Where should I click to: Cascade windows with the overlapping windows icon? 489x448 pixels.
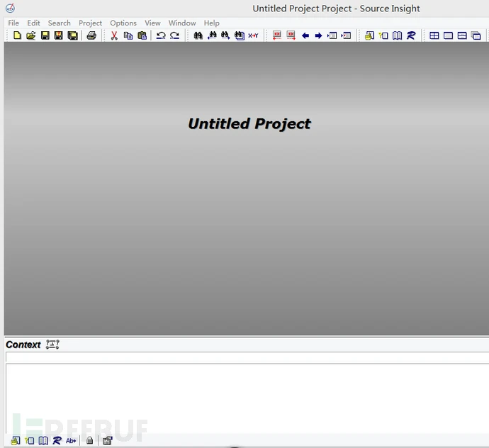point(476,35)
